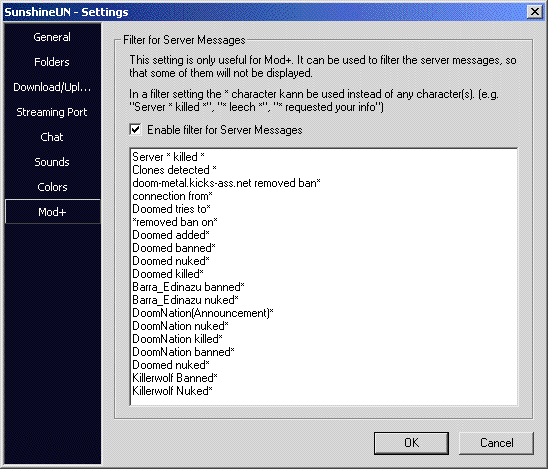Switch to the Colors section
Image resolution: width=548 pixels, height=469 pixels.
click(x=52, y=187)
